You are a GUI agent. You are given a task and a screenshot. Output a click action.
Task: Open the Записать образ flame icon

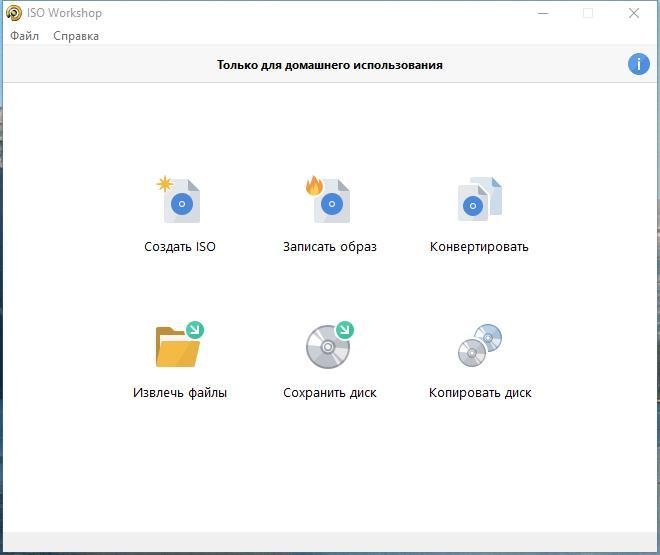coord(330,201)
